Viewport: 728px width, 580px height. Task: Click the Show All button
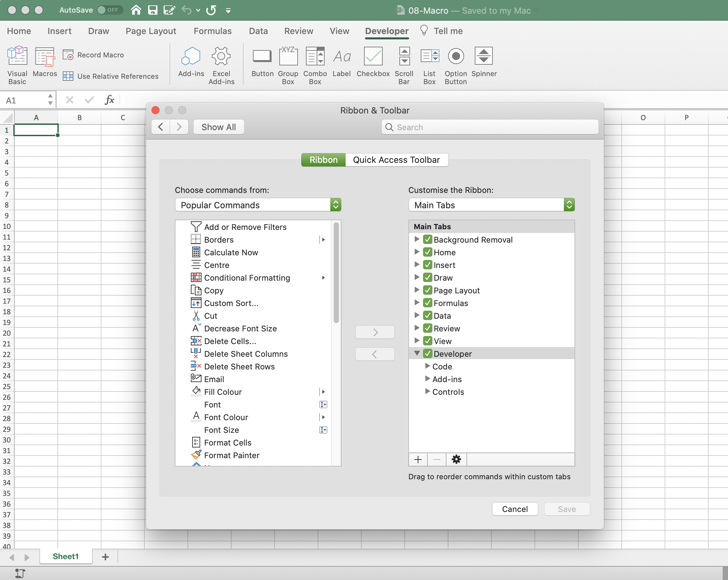[x=219, y=127]
